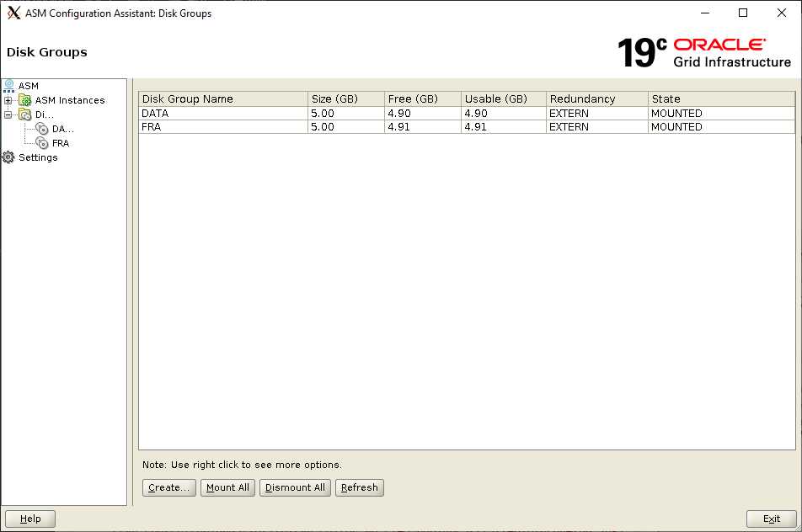Click the Mount All button
This screenshot has width=802, height=532.
(227, 487)
